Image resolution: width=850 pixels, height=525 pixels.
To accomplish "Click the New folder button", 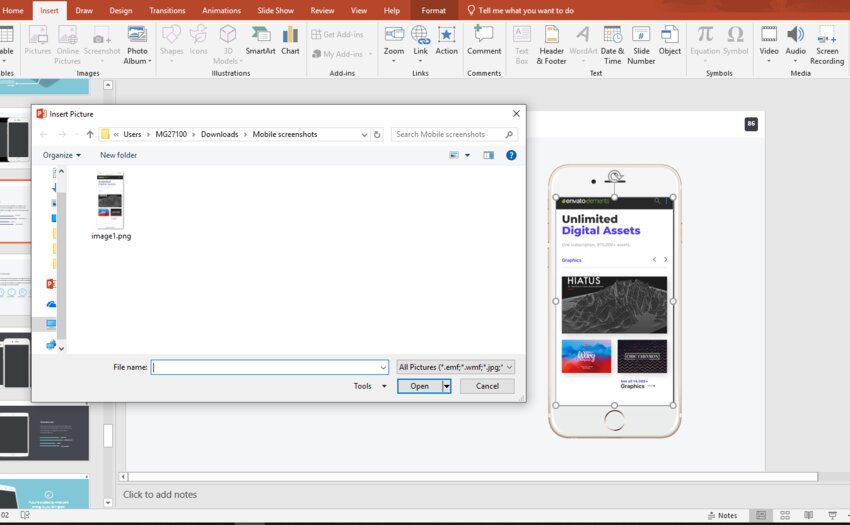I will pyautogui.click(x=118, y=155).
